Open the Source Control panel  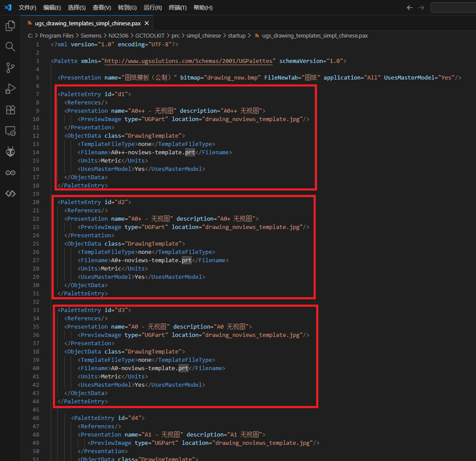(10, 68)
